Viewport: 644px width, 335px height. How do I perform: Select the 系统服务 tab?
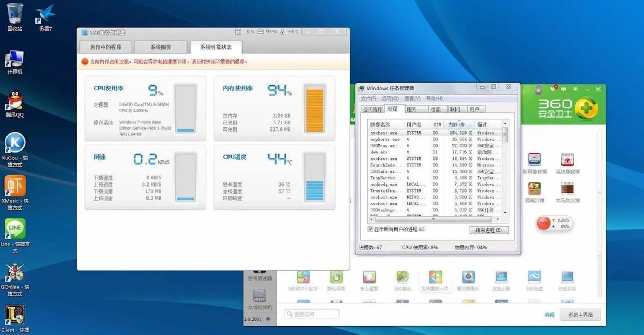[x=161, y=47]
